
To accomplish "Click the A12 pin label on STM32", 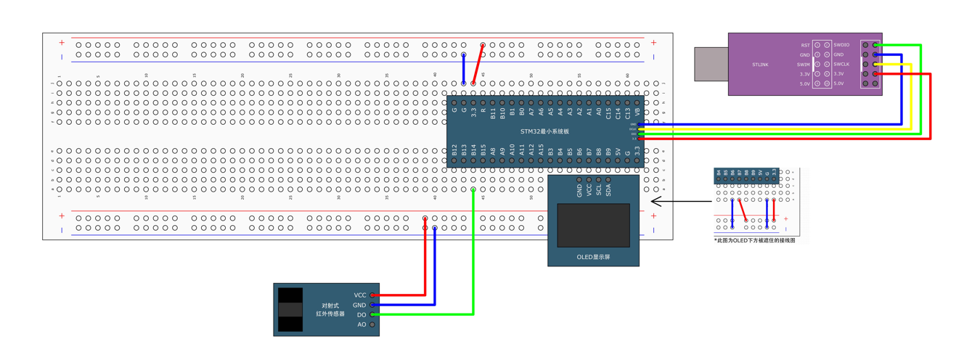I will (531, 151).
